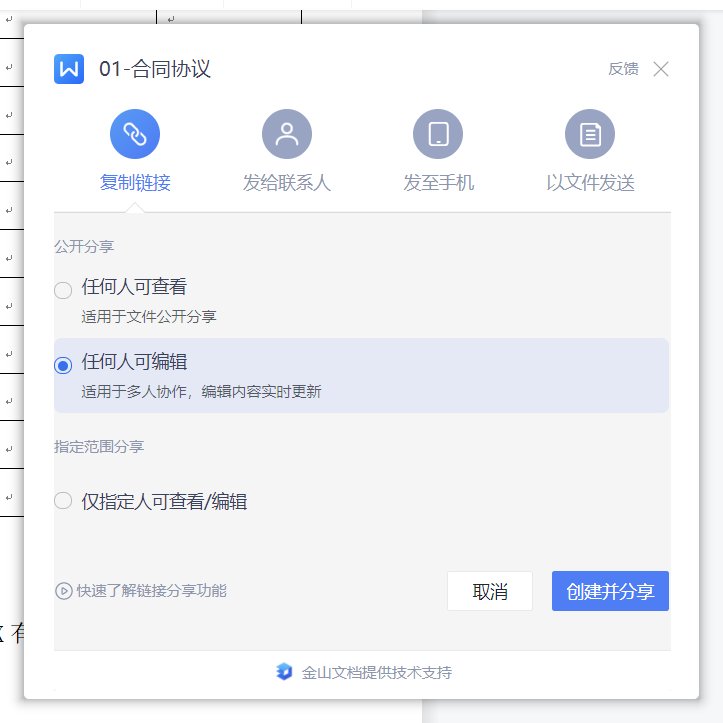Open the 发给联系人 tab label

point(287,183)
